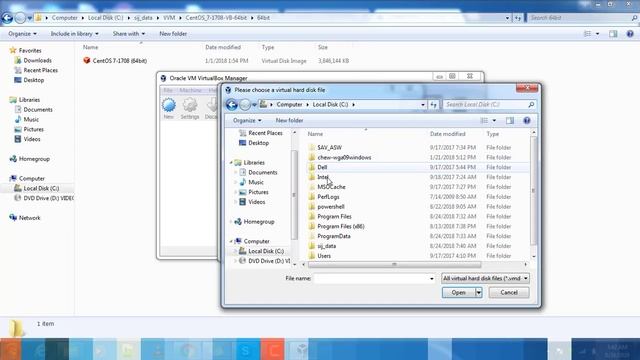Click sij_data in the Explorer breadcrumb
Image resolution: width=640 pixels, height=360 pixels.
(143, 18)
